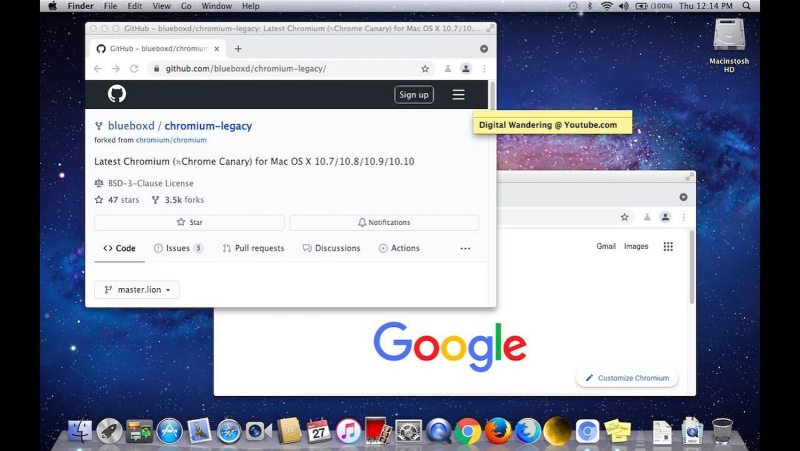This screenshot has height=451, width=800.
Task: Switch to the Pull requests tab
Action: (x=254, y=248)
